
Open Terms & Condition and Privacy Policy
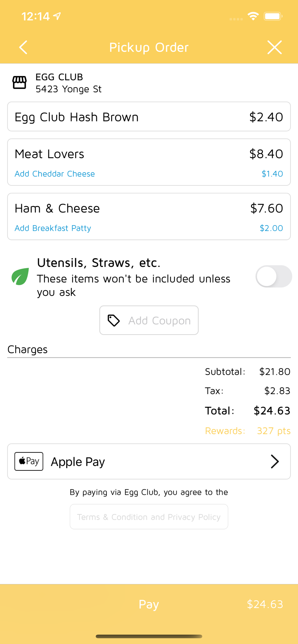coord(149,517)
